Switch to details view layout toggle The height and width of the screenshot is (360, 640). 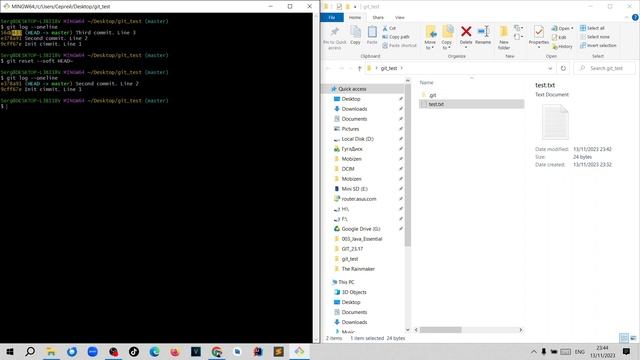(x=624, y=338)
